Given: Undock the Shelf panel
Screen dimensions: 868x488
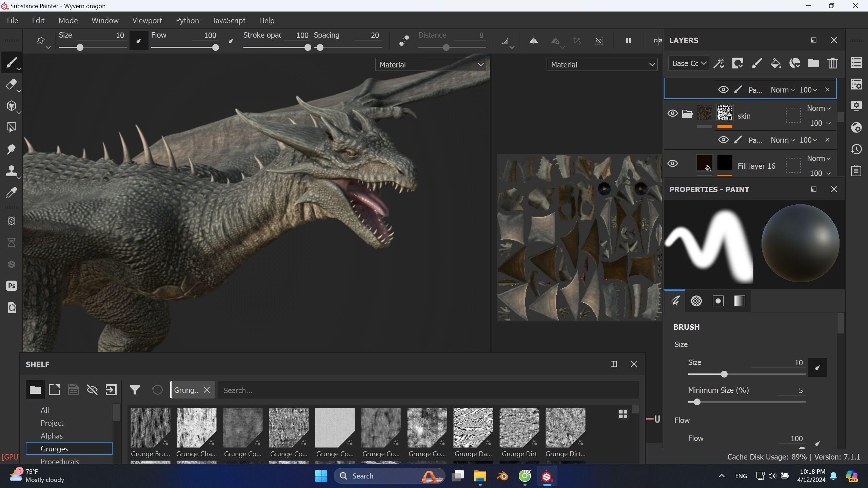Looking at the screenshot, I should 613,364.
